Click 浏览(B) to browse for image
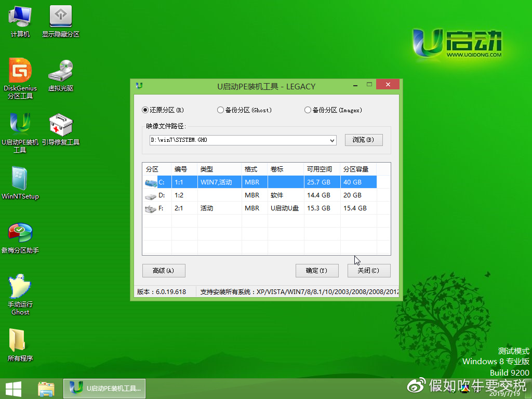The image size is (532, 399). [364, 140]
